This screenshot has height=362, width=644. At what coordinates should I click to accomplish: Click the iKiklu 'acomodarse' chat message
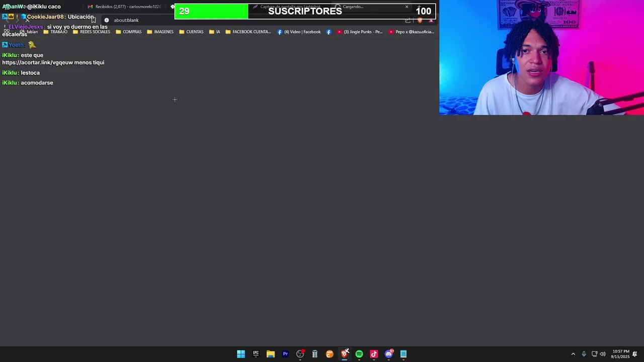pyautogui.click(x=28, y=83)
